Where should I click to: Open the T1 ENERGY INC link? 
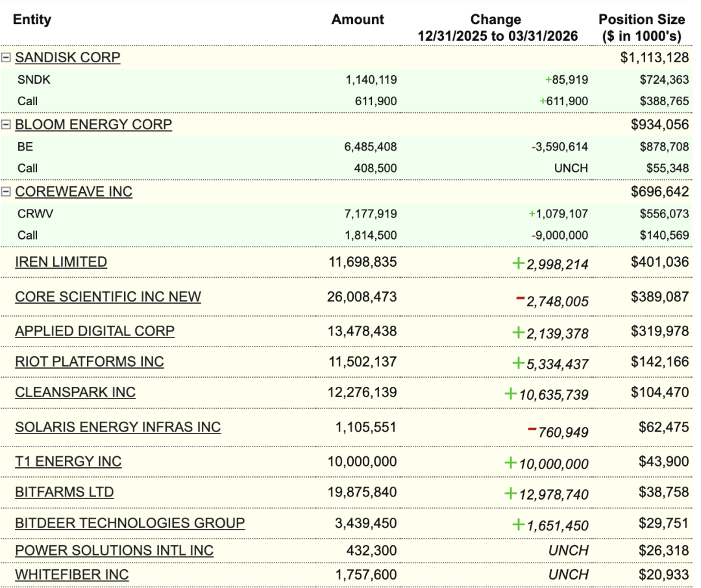coord(68,461)
